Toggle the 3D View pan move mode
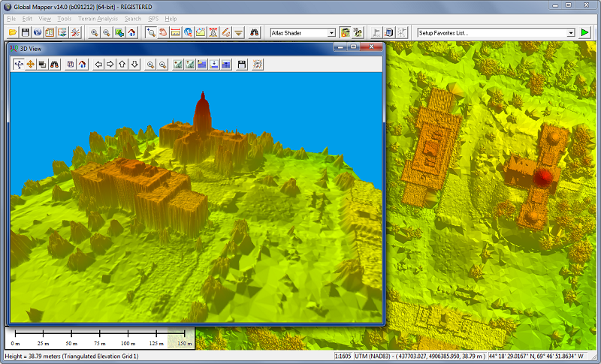The image size is (601, 364). (31, 65)
